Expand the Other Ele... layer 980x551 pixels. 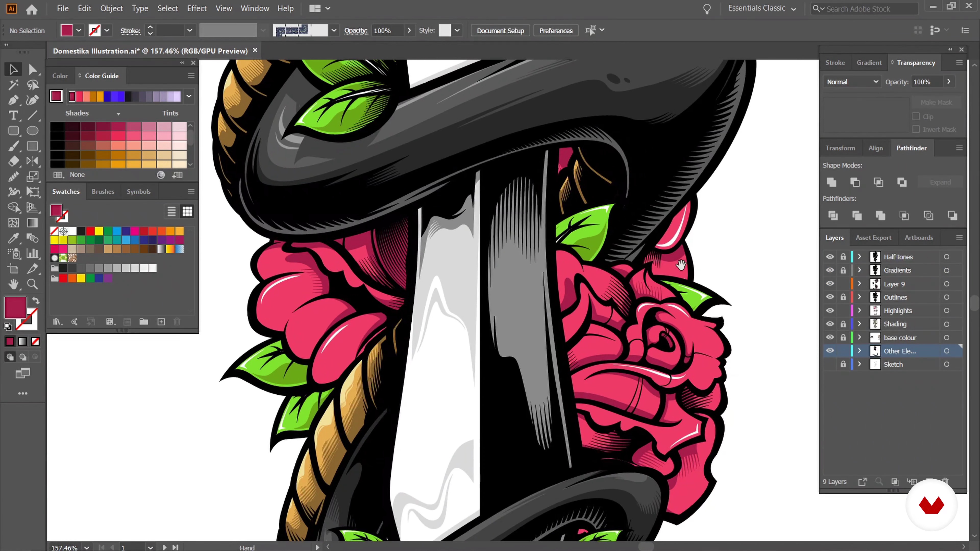point(859,350)
